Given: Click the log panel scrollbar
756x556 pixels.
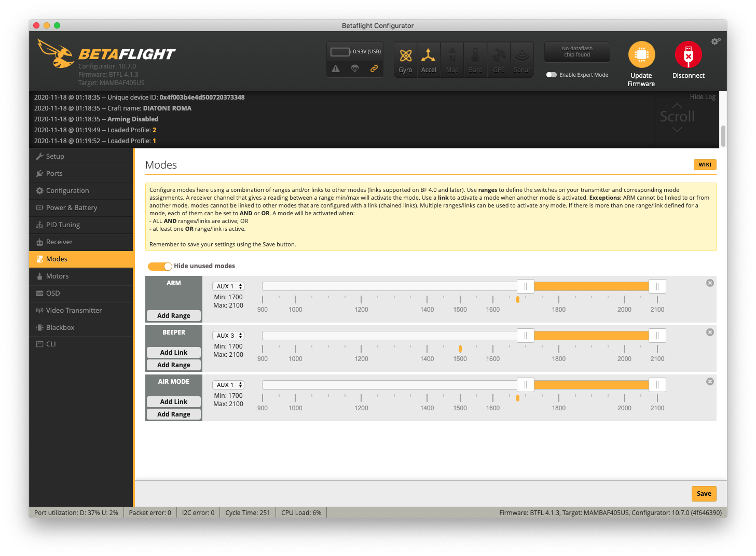Looking at the screenshot, I should pos(723,136).
